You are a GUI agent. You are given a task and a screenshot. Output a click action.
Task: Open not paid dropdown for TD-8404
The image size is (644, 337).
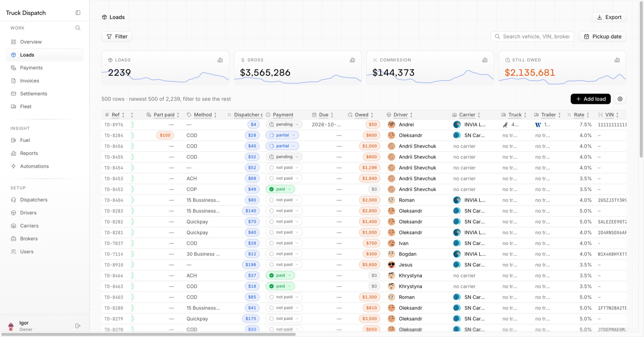(284, 200)
